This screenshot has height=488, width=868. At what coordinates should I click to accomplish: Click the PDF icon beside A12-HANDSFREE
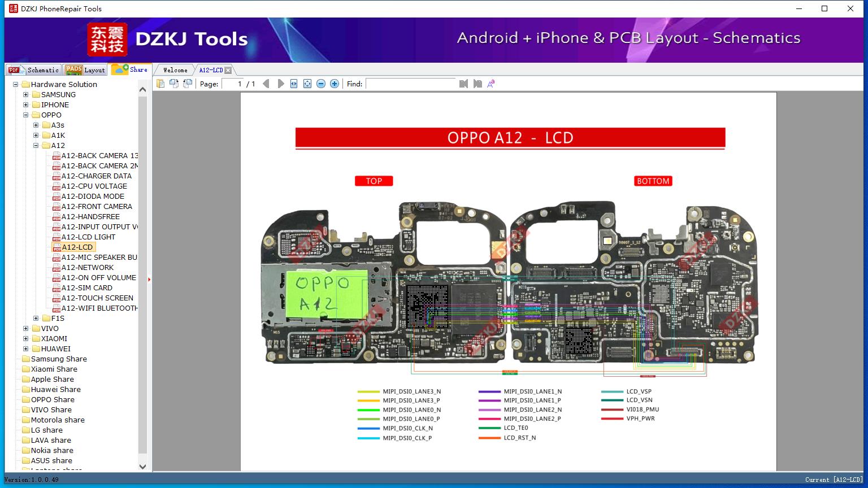click(57, 217)
